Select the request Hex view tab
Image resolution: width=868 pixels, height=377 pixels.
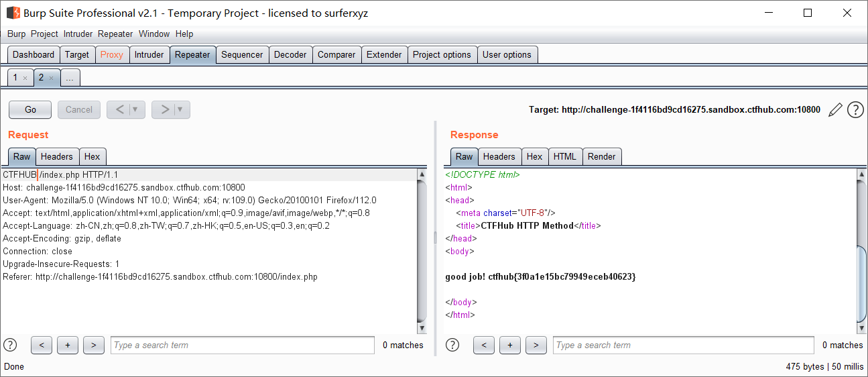click(92, 156)
